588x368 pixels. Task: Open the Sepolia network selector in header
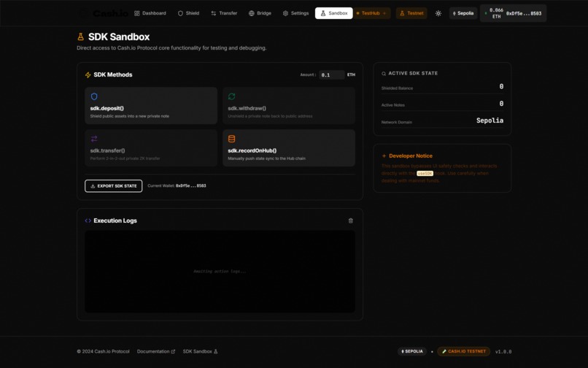[x=463, y=13]
